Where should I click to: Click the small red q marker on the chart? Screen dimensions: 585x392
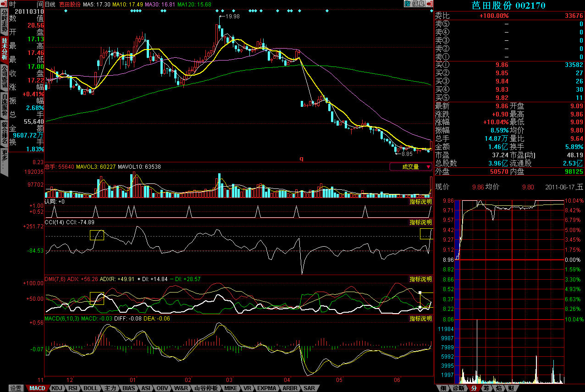pos(301,159)
